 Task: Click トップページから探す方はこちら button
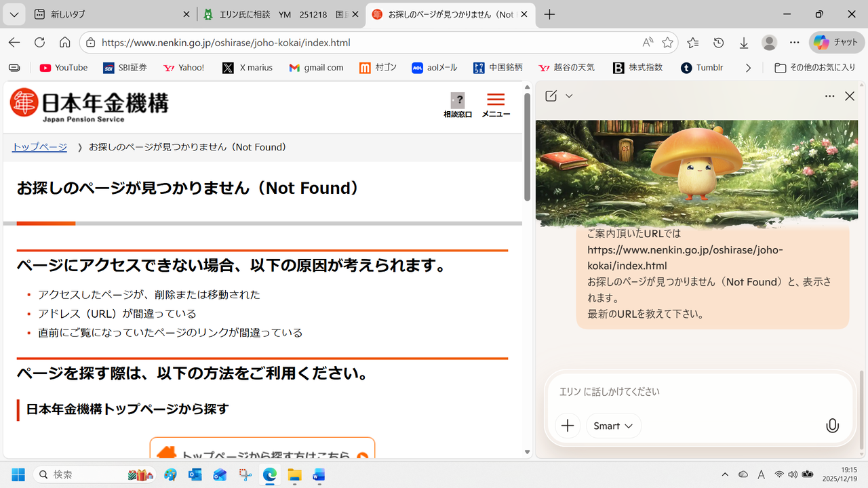click(x=262, y=448)
